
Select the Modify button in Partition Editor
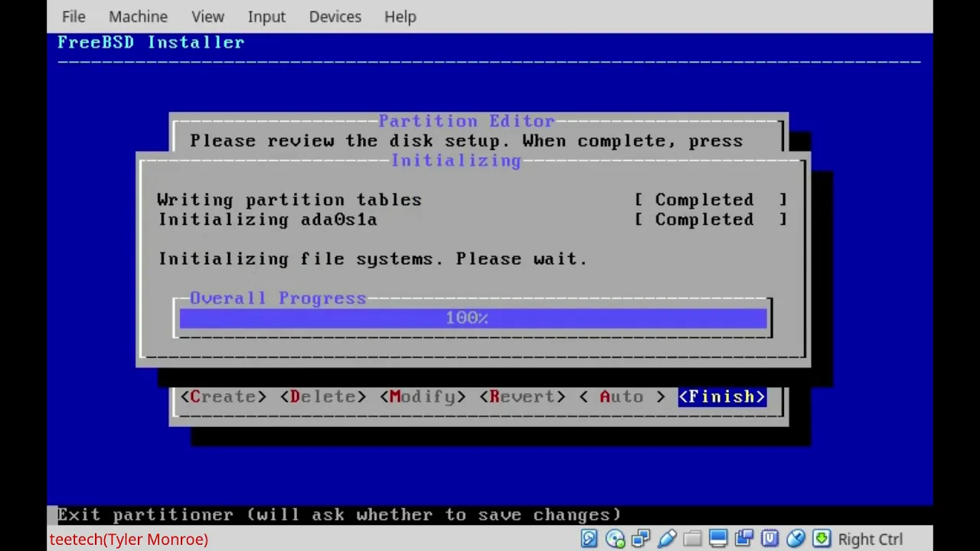[422, 396]
